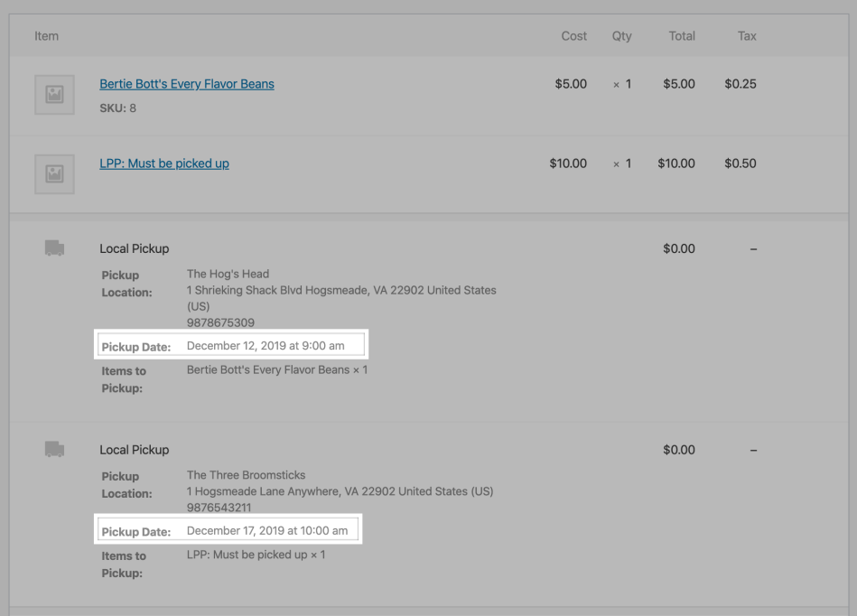This screenshot has height=616, width=857.
Task: Click The Hog's Head location name
Action: (x=228, y=274)
